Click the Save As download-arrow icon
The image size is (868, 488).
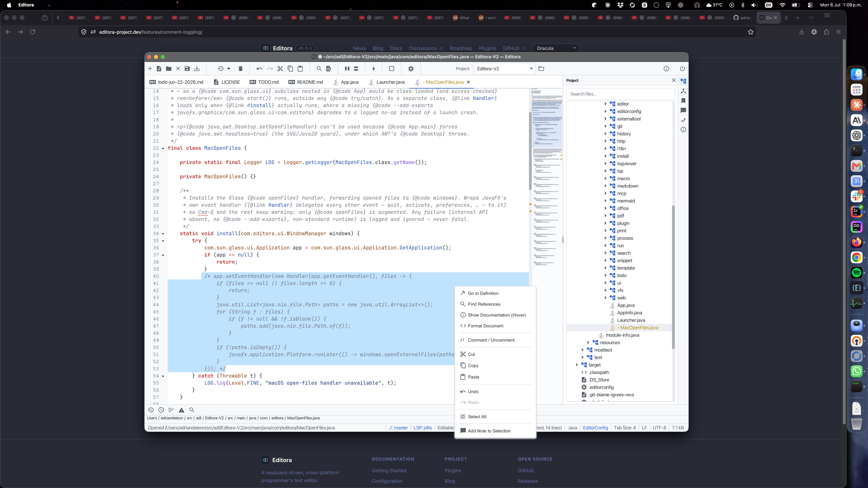click(x=197, y=69)
